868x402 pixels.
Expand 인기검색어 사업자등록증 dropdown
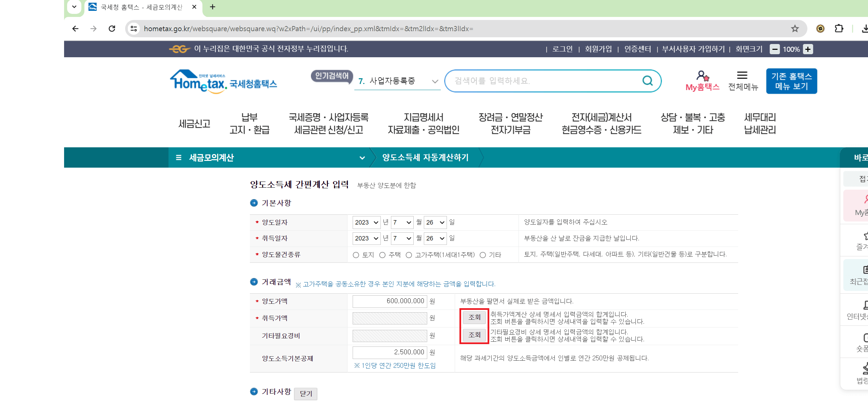(x=435, y=81)
